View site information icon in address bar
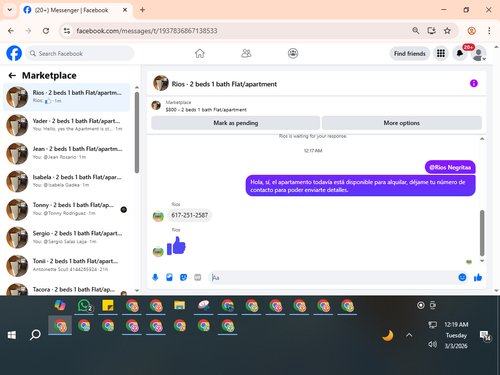The image size is (500, 375). pos(67,31)
